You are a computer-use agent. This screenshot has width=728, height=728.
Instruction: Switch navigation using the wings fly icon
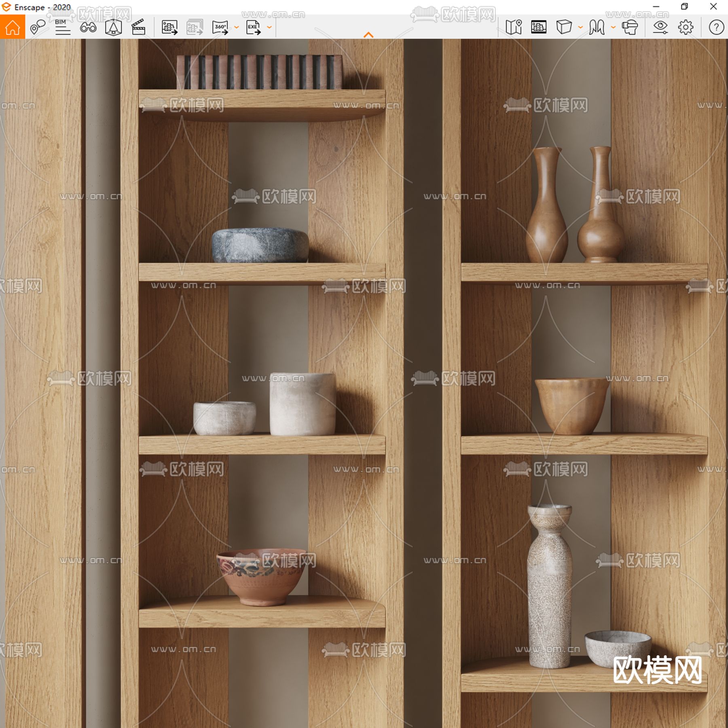point(597,27)
